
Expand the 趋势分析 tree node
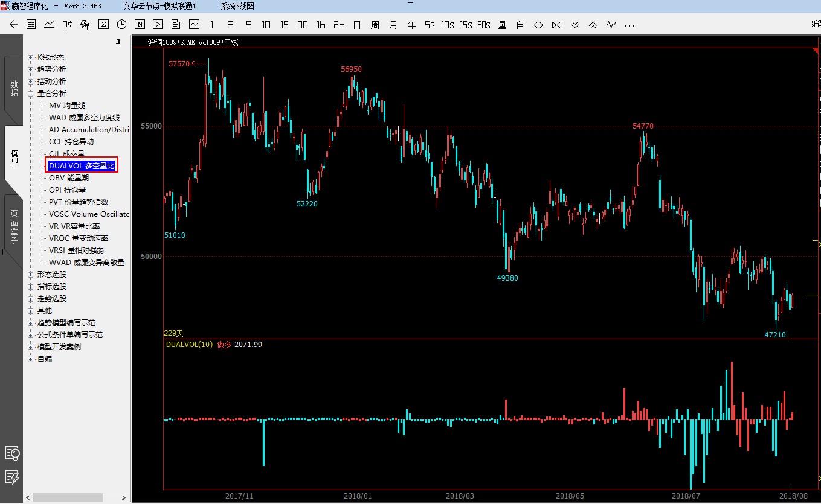point(31,69)
